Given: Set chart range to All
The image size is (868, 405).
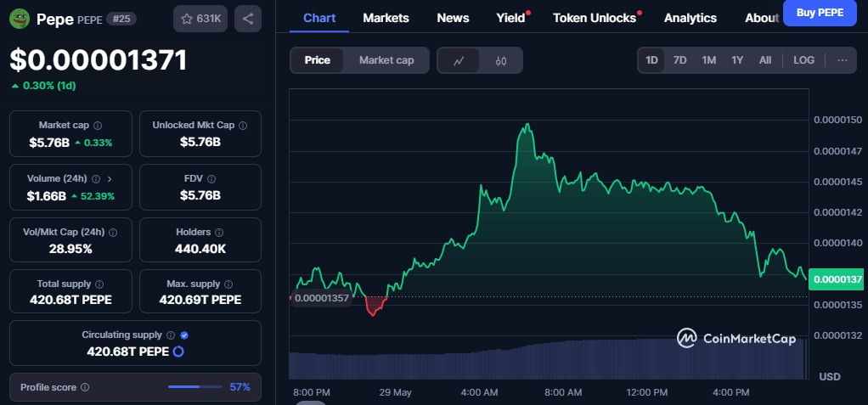Looking at the screenshot, I should click(765, 60).
